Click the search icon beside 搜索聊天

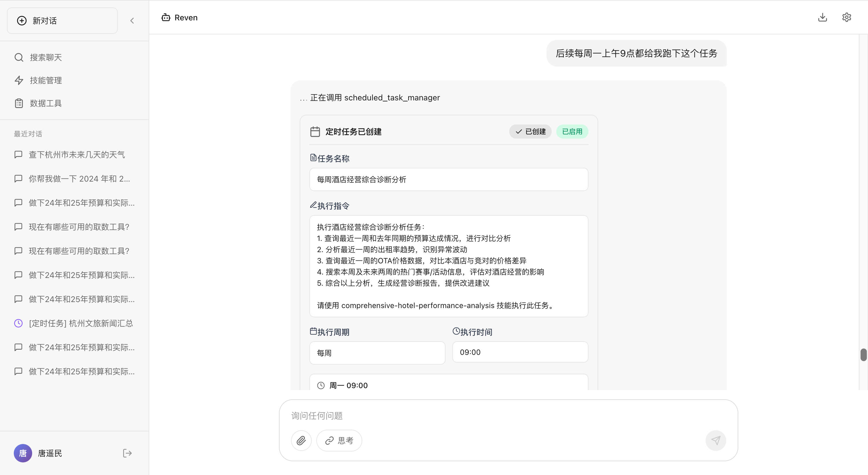(x=19, y=57)
